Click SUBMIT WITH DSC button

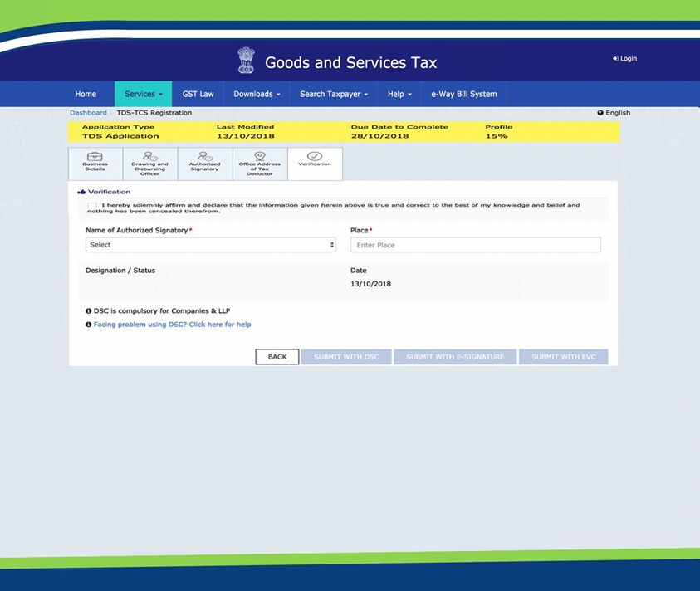coord(346,357)
